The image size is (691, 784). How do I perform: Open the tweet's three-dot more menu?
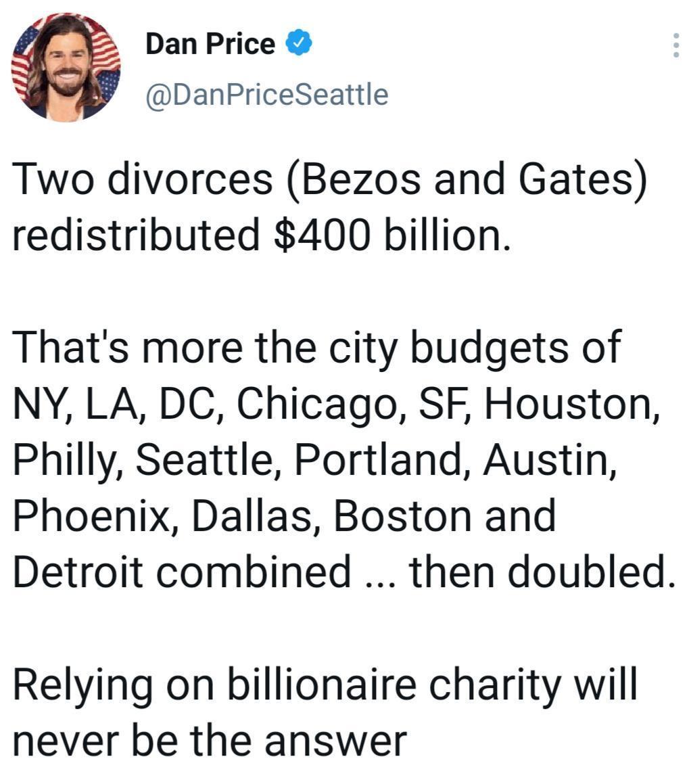click(675, 45)
